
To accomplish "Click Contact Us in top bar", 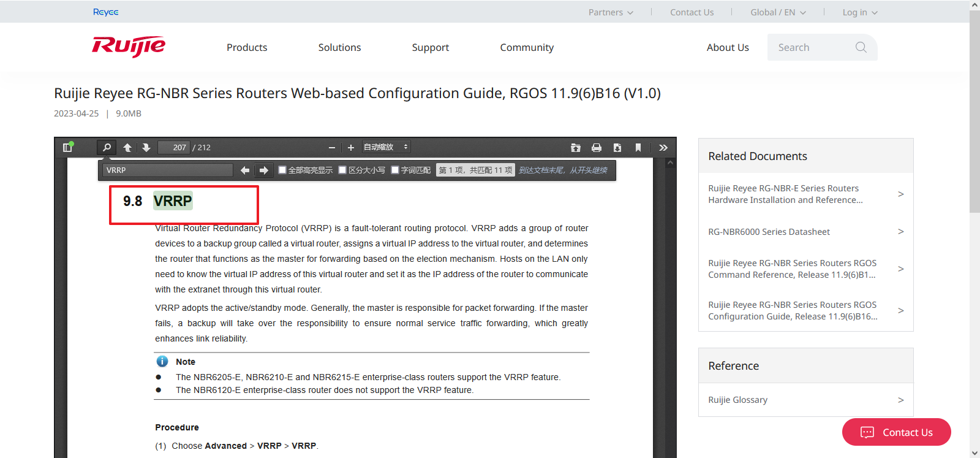I will tap(692, 12).
